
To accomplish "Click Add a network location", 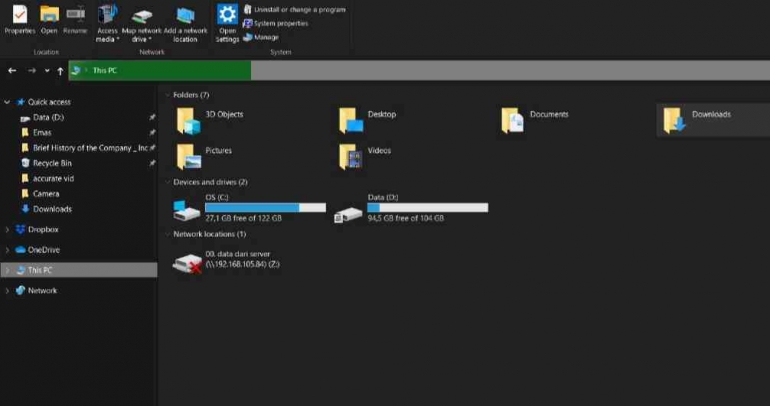I will point(185,24).
